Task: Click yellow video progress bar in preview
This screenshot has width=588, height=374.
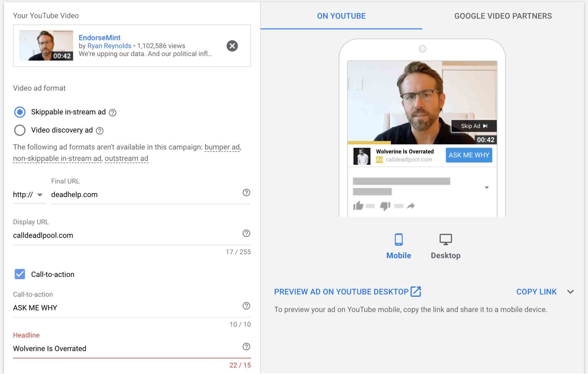Action: [369, 143]
